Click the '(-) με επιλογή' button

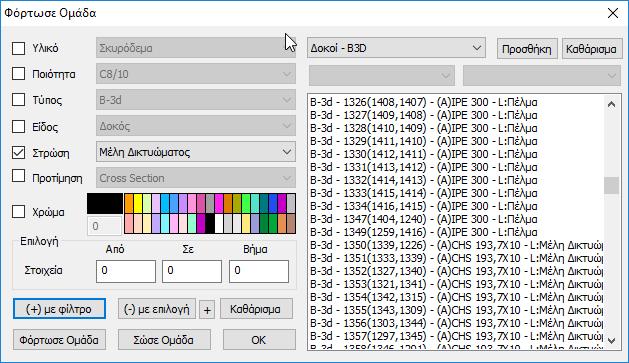click(x=156, y=309)
